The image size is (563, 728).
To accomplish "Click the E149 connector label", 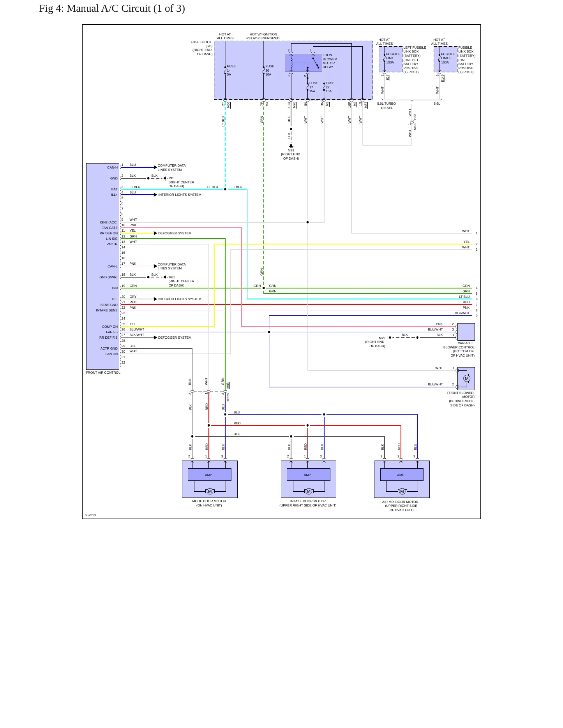I will 443,78.
